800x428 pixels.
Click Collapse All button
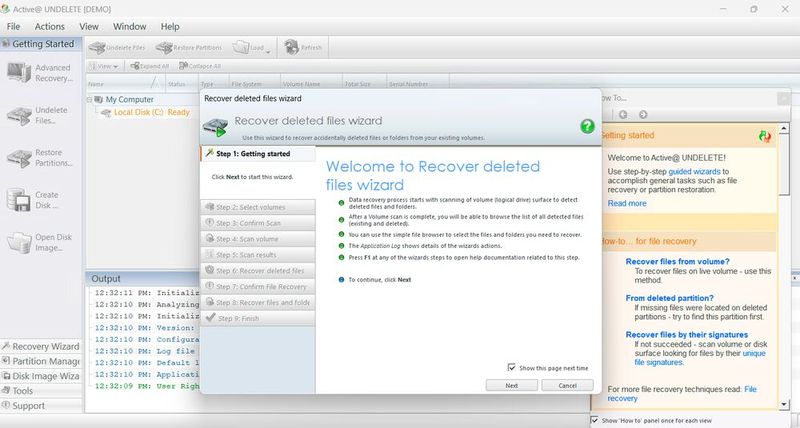[200, 66]
